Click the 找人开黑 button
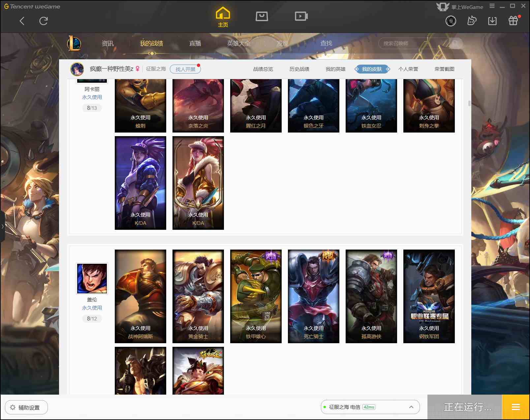 pos(185,69)
